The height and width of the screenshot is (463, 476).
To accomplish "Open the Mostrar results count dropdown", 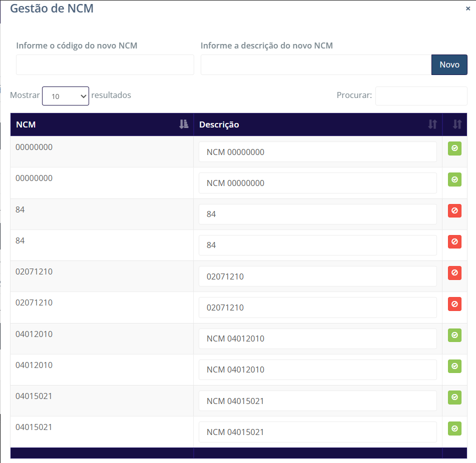I will pos(66,96).
